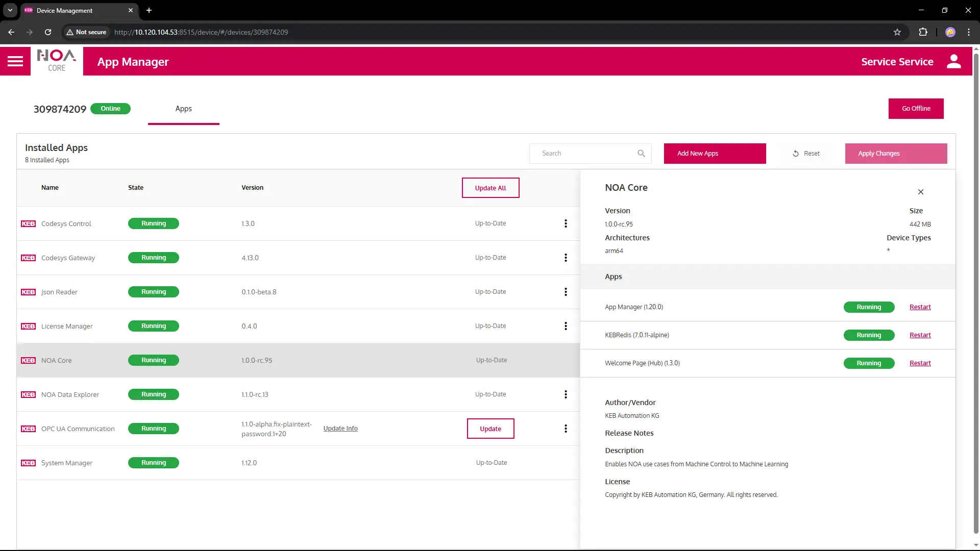The image size is (980, 551).
Task: Open a new browser tab
Action: 149,10
